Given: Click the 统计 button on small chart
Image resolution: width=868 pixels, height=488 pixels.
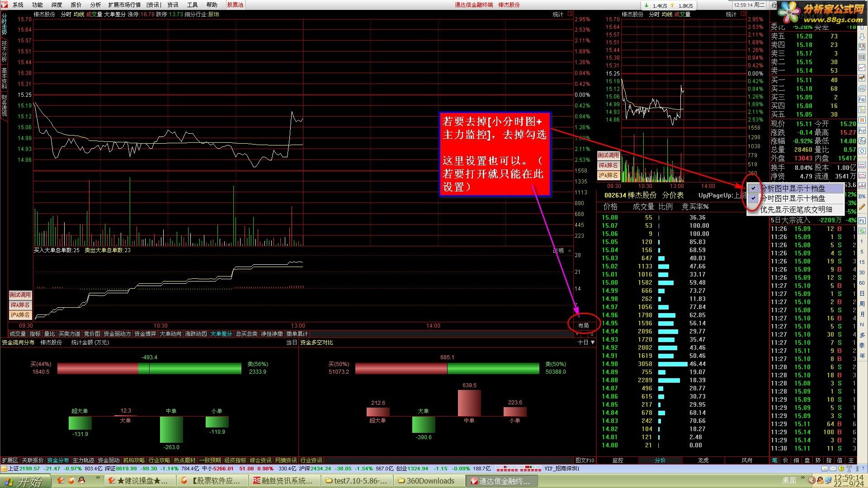Looking at the screenshot, I should pyautogui.click(x=731, y=14).
